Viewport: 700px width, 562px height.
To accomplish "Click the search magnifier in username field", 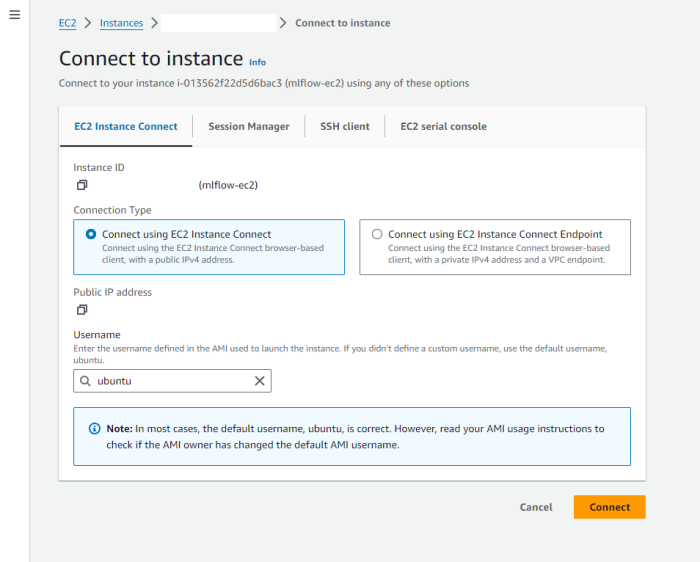I will pos(85,381).
